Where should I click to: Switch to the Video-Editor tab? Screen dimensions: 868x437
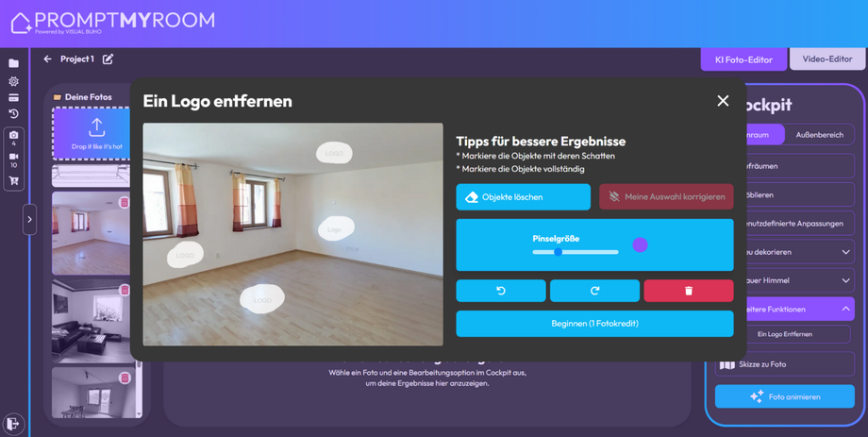pos(827,59)
